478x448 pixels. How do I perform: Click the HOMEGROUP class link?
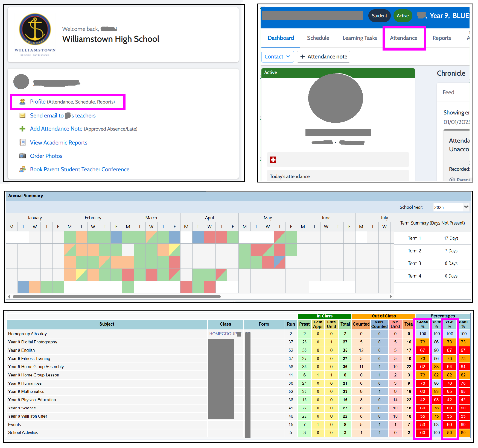point(223,334)
